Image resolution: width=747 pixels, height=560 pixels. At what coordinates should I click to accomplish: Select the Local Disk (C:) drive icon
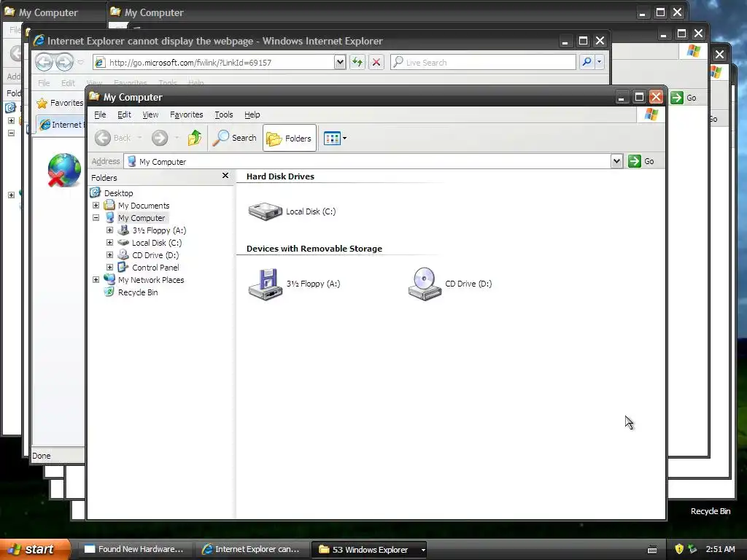point(266,211)
